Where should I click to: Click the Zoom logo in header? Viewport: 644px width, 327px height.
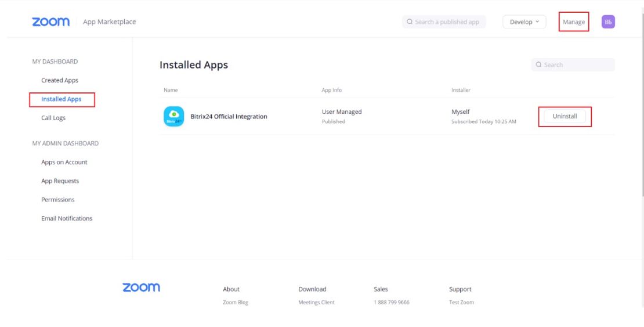click(51, 22)
